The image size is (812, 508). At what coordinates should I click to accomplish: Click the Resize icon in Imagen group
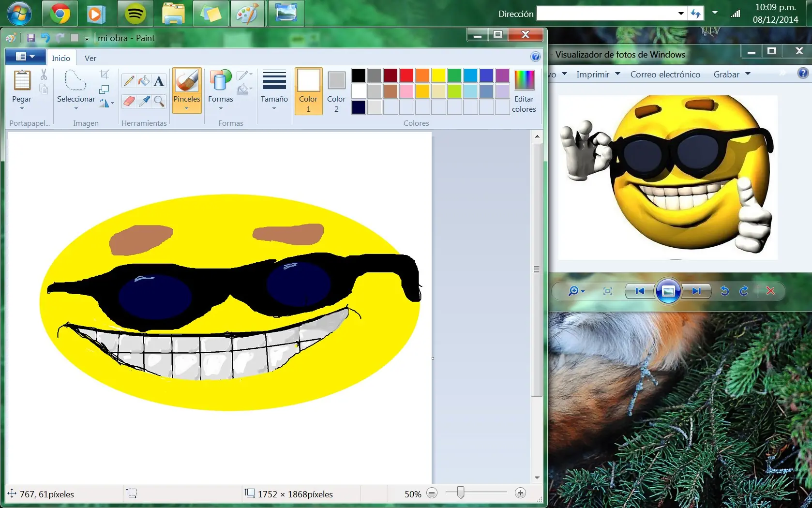[104, 89]
